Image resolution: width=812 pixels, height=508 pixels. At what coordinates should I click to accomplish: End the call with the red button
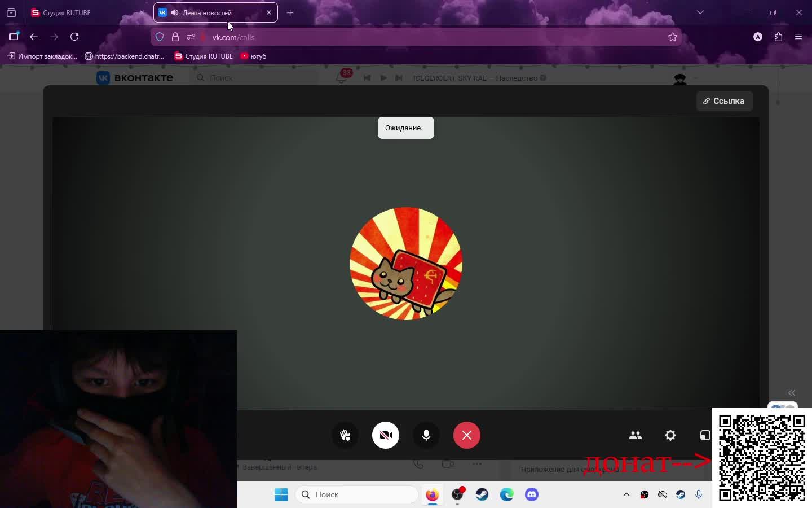click(x=467, y=435)
